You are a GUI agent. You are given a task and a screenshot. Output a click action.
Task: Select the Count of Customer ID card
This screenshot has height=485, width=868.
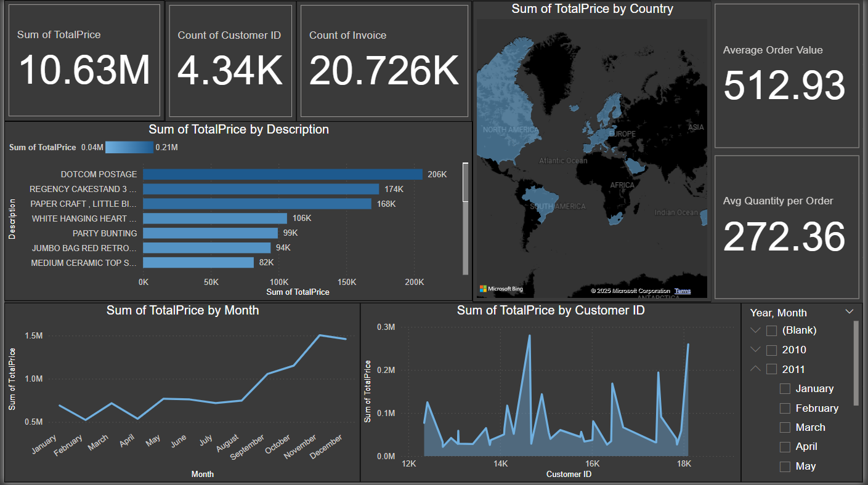tap(230, 60)
